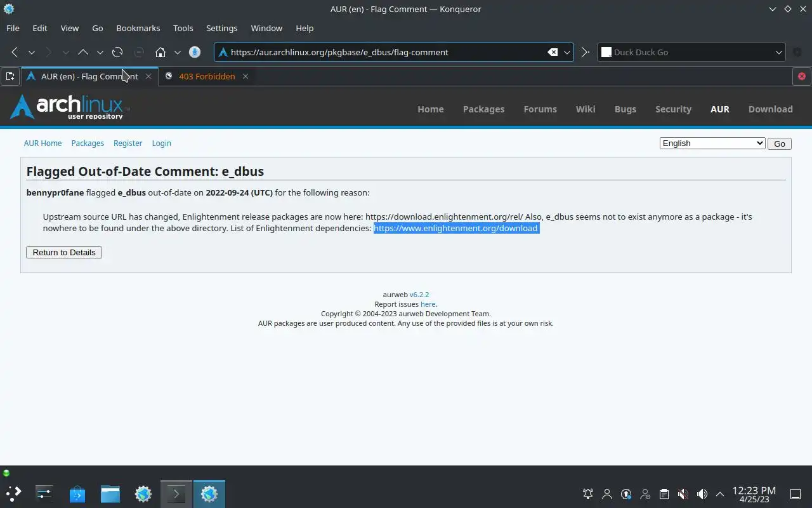The image size is (812, 508).
Task: Click the AUR Home sub-navigation link
Action: pyautogui.click(x=43, y=144)
